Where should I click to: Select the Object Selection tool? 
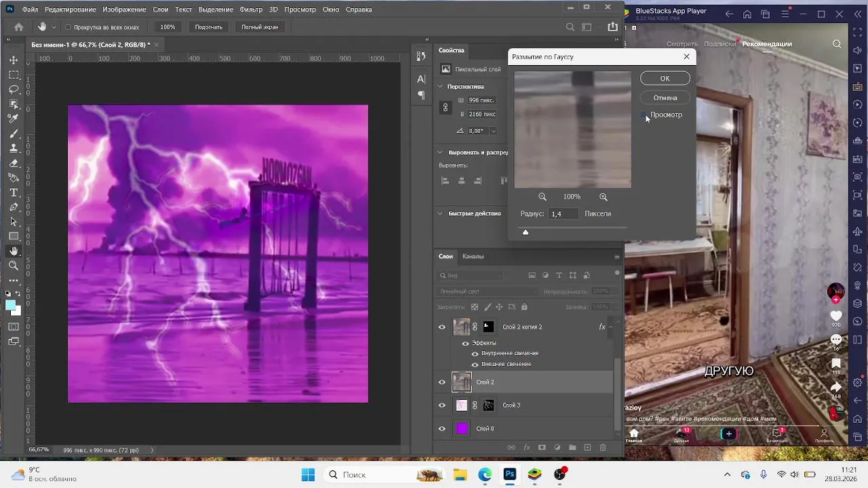click(14, 104)
